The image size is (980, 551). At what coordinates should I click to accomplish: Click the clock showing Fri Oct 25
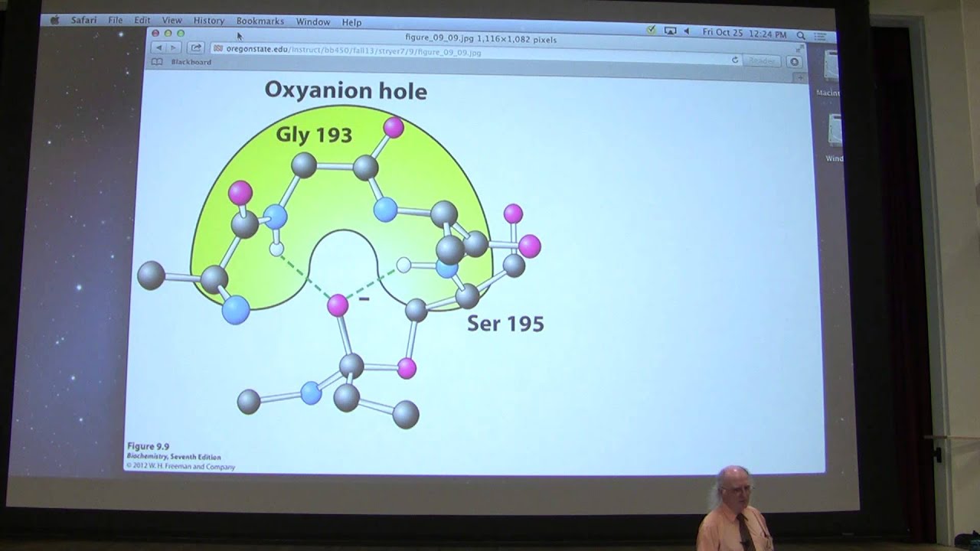click(x=744, y=34)
